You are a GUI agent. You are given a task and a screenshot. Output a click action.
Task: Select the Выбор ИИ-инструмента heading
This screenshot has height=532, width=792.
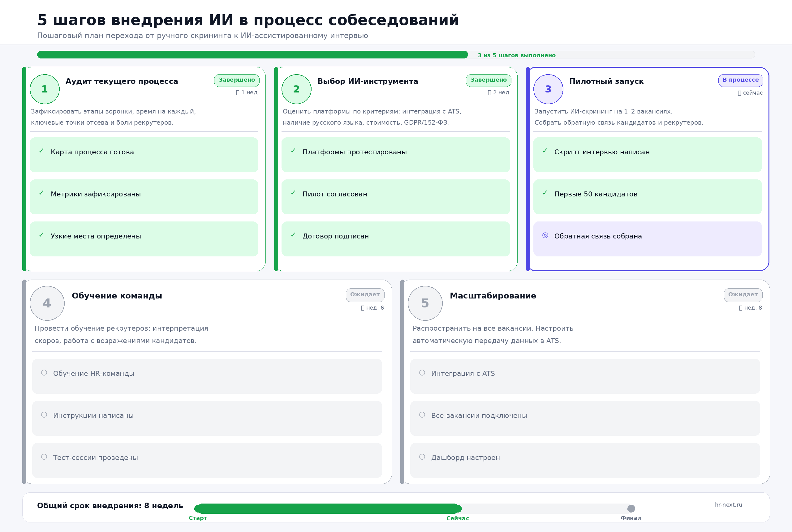pos(368,81)
